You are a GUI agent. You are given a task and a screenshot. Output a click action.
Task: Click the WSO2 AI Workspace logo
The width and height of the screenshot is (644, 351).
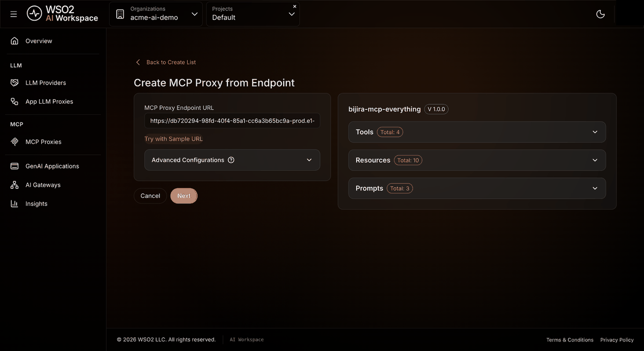click(62, 14)
